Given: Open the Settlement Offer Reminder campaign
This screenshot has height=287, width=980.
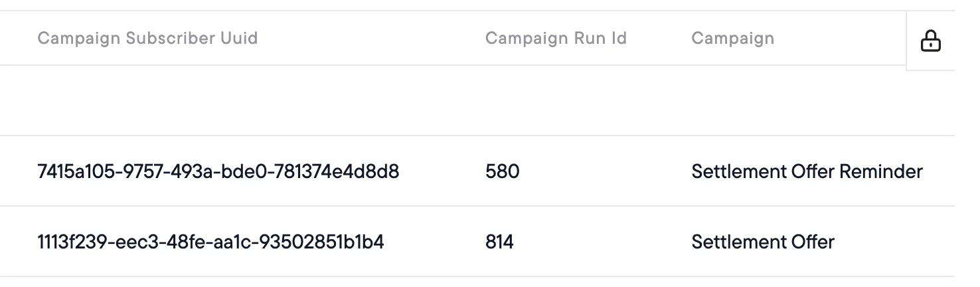Looking at the screenshot, I should pos(807,171).
